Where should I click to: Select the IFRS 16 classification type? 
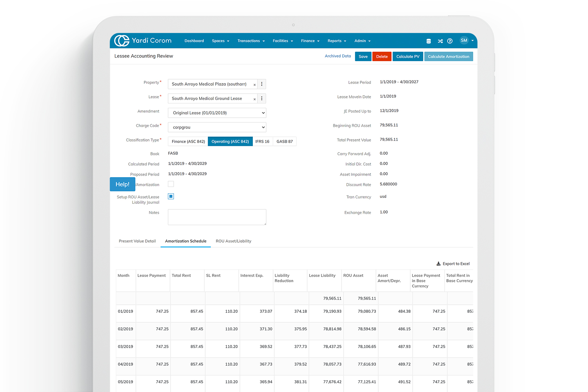tap(262, 142)
